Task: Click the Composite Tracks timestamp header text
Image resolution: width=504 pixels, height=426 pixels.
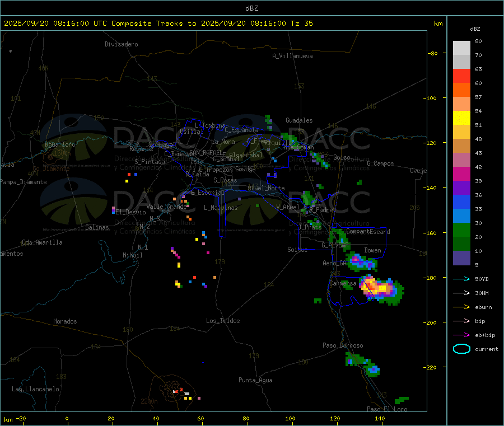Action: [x=158, y=24]
